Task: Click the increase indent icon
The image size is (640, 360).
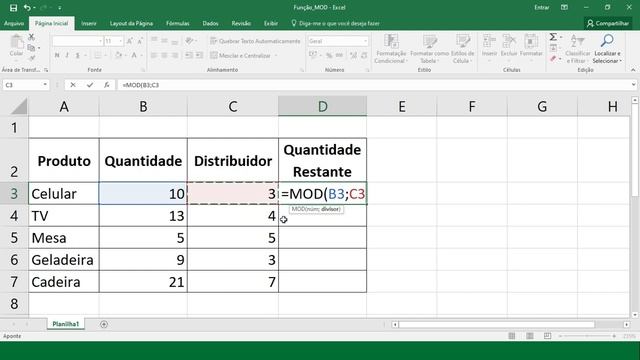Action: click(x=199, y=55)
